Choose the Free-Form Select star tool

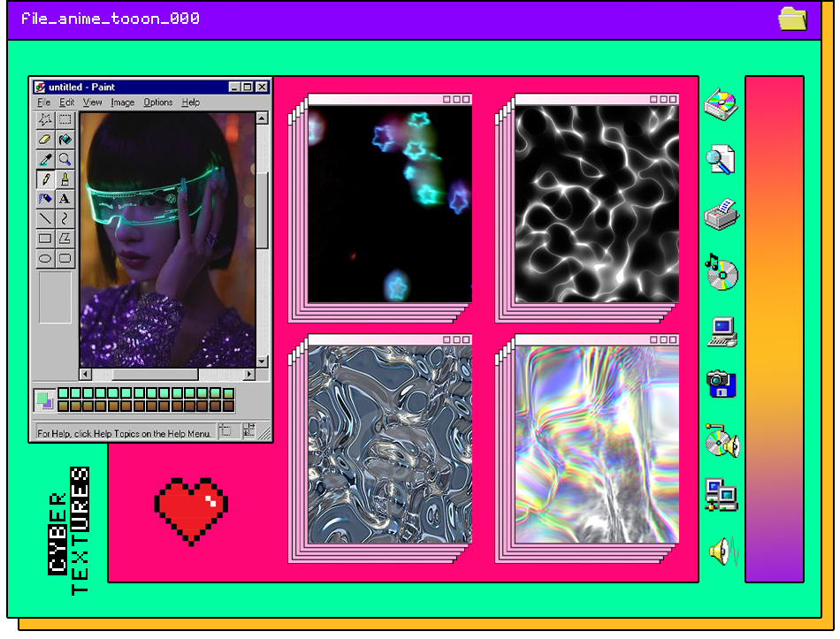(45, 120)
